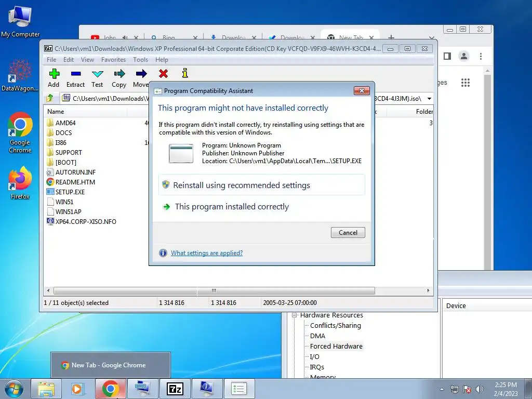Select the DOCS folder

pyautogui.click(x=63, y=132)
